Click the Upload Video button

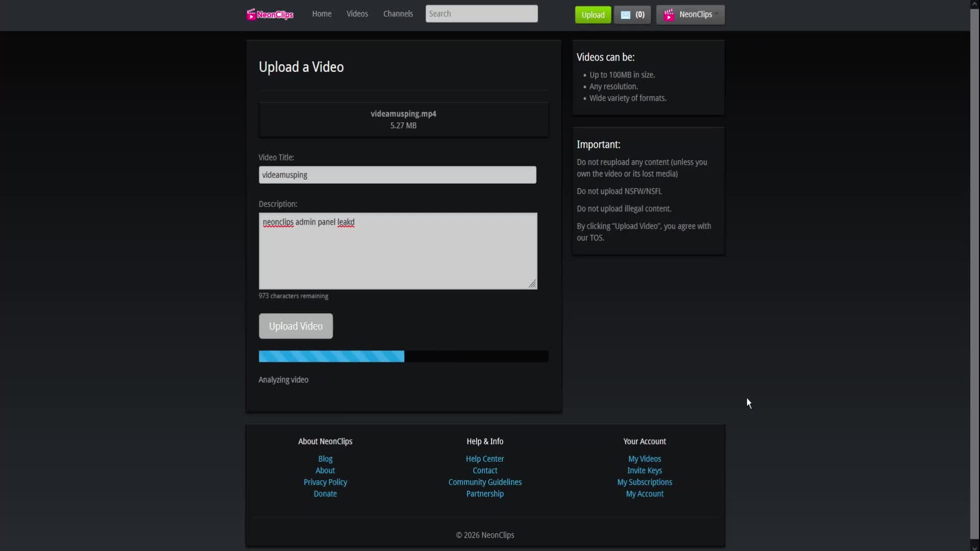click(x=296, y=325)
